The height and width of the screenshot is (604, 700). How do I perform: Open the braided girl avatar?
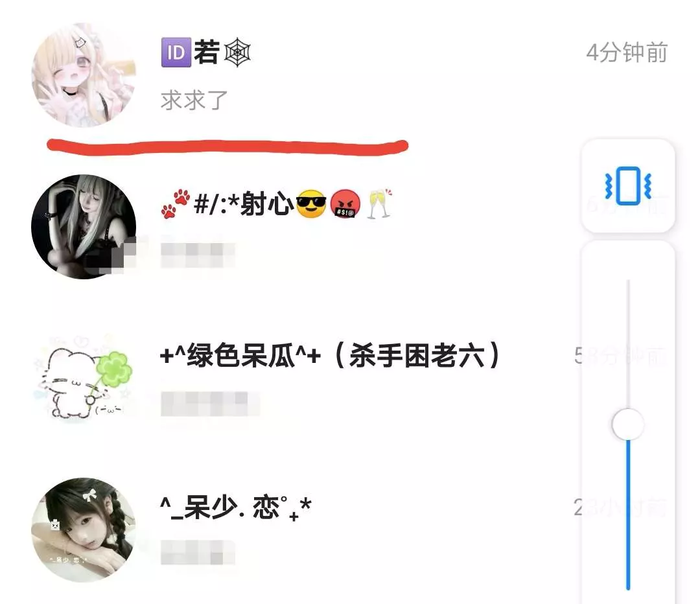pyautogui.click(x=84, y=530)
